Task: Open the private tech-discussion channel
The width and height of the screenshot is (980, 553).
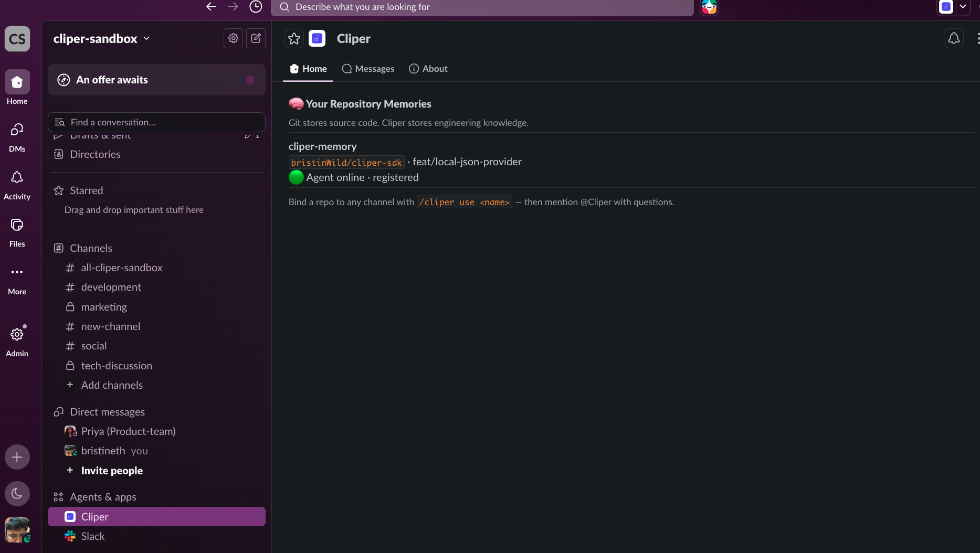Action: (156, 366)
